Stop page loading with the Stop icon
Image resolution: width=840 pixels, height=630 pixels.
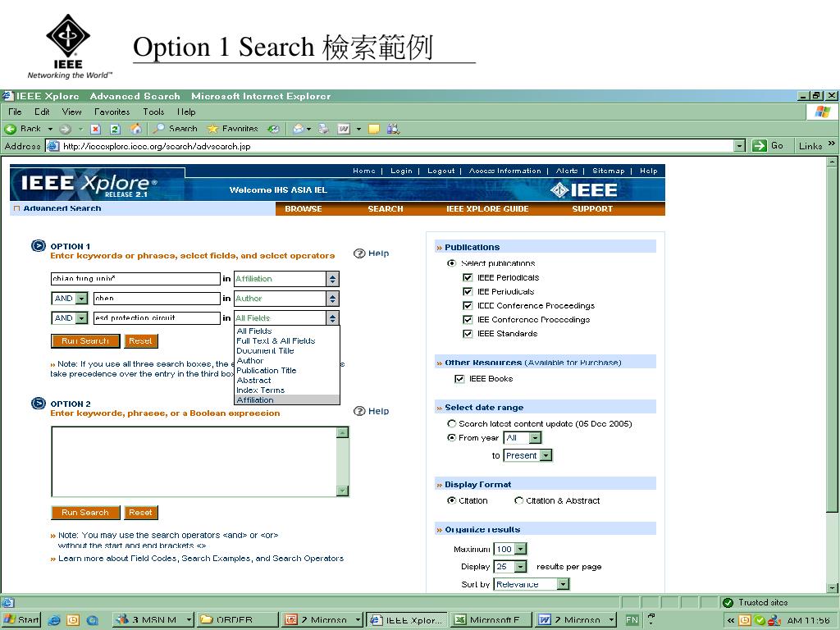[x=95, y=129]
